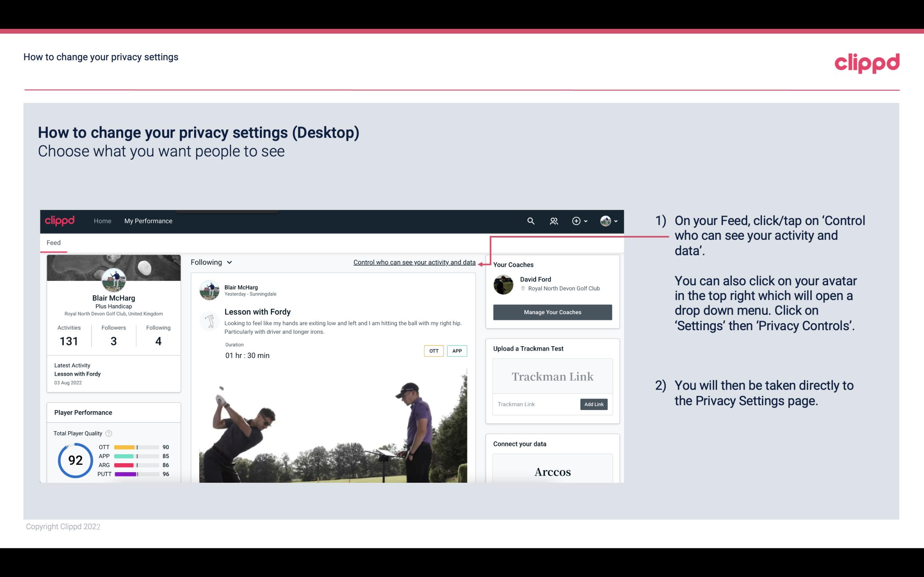Expand the Following dropdown on feed
924x577 pixels.
[211, 262]
